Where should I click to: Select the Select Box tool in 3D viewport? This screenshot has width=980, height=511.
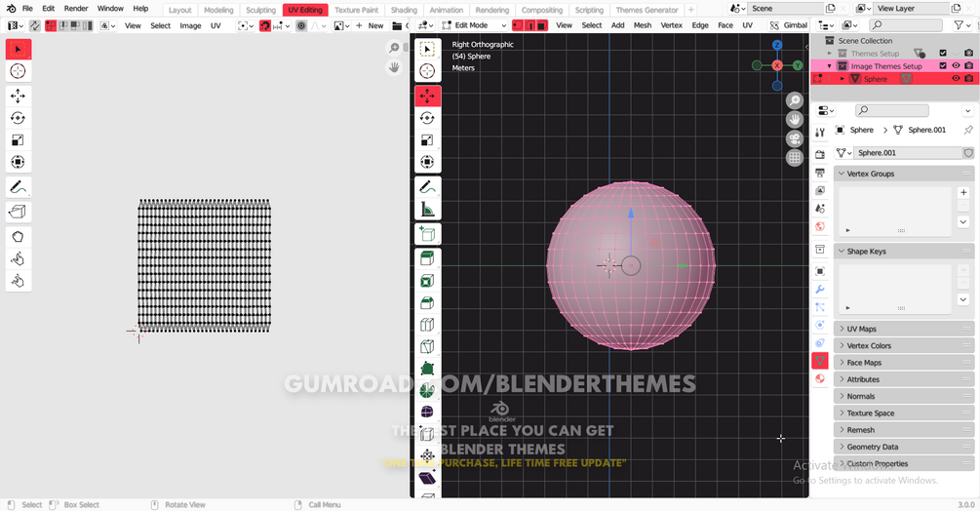pos(427,50)
